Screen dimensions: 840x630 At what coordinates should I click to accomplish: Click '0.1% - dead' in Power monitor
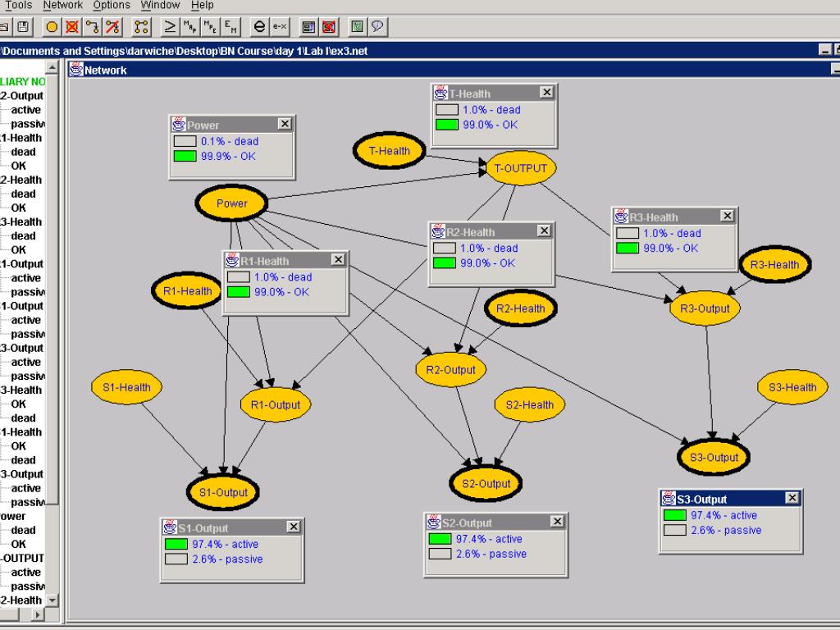click(230, 141)
